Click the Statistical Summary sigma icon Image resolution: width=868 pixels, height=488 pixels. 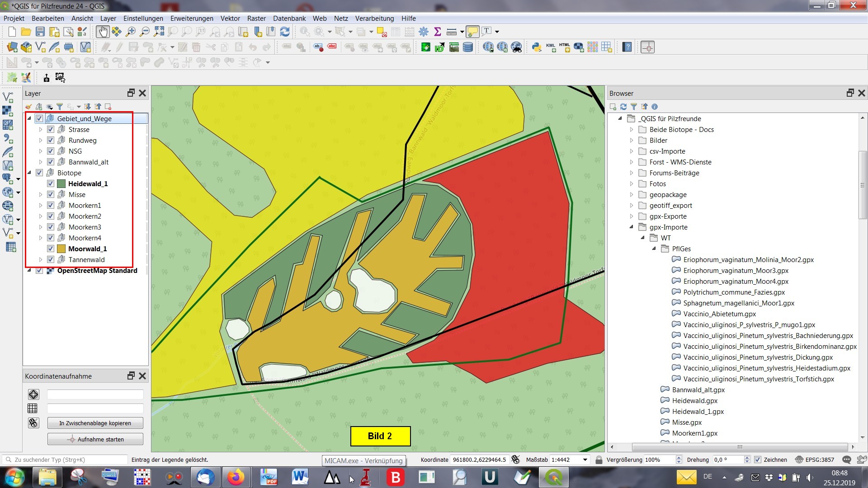click(437, 32)
